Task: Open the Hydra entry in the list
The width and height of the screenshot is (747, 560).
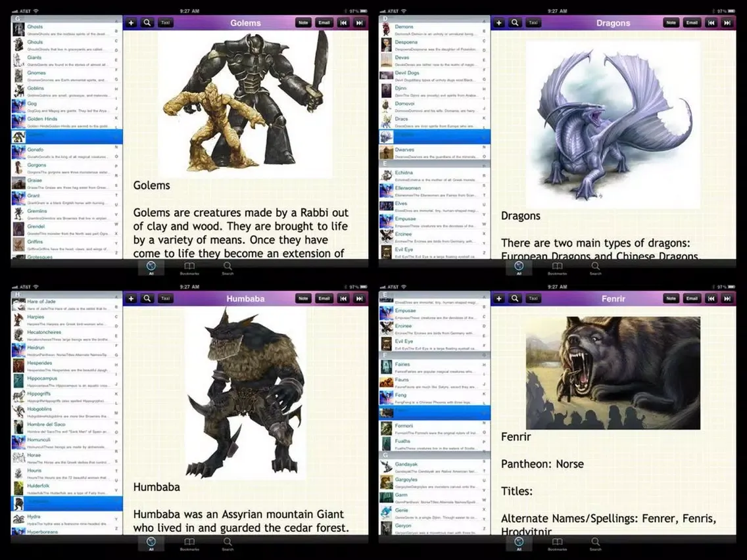Action: coord(63,519)
